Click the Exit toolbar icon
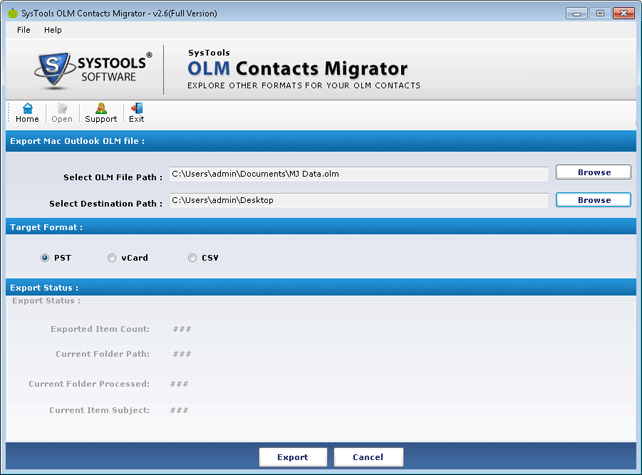 [x=136, y=113]
